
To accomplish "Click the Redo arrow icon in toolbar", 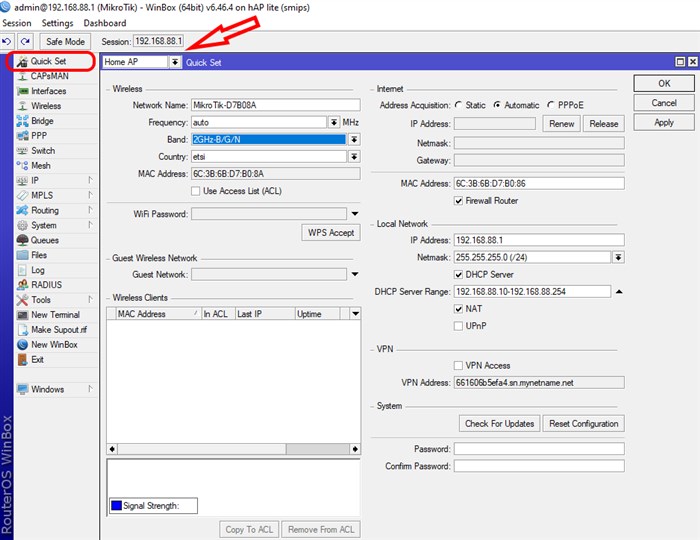I will pos(25,42).
